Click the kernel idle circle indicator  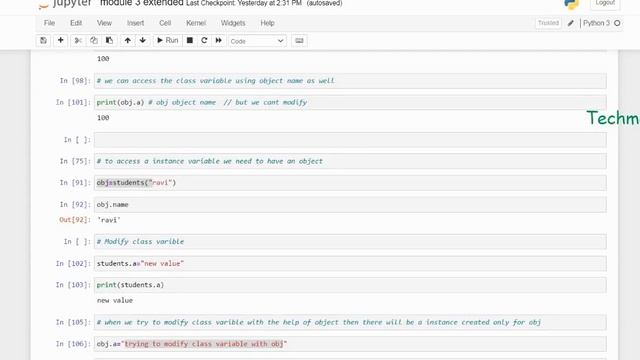pos(617,23)
